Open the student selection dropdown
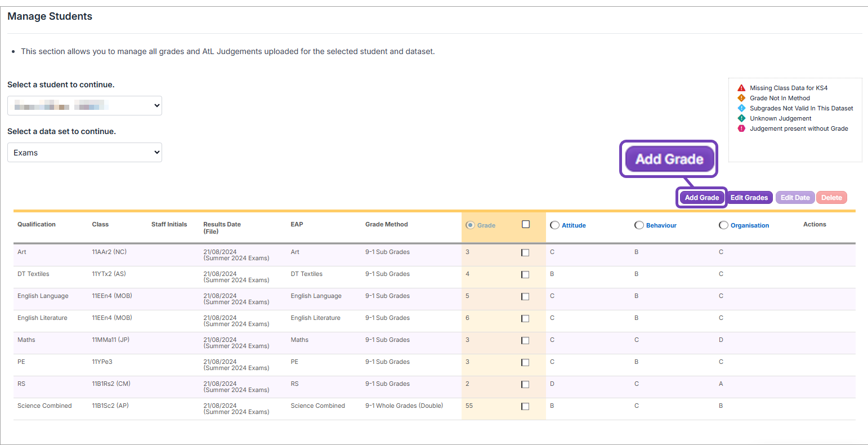The height and width of the screenshot is (445, 868). pyautogui.click(x=84, y=105)
